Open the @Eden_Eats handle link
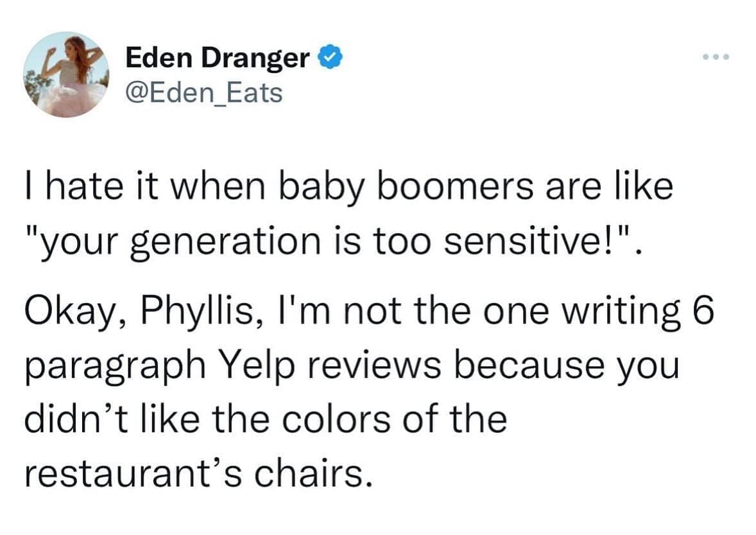The image size is (756, 535). point(203,92)
